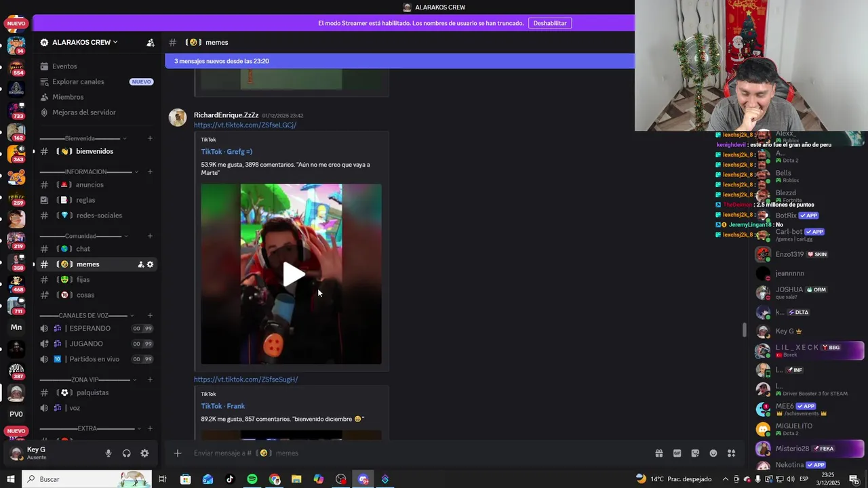Open Outlook mail from the taskbar
The image size is (868, 488).
coord(208,479)
